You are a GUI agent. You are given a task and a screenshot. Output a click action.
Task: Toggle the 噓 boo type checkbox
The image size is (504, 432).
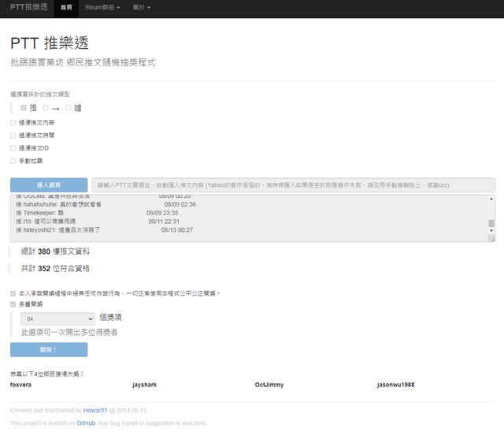coord(69,107)
